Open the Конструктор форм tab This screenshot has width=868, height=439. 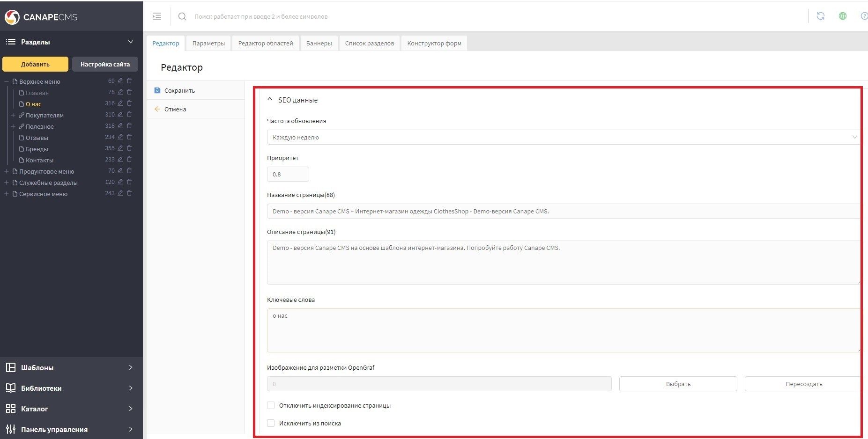[434, 43]
